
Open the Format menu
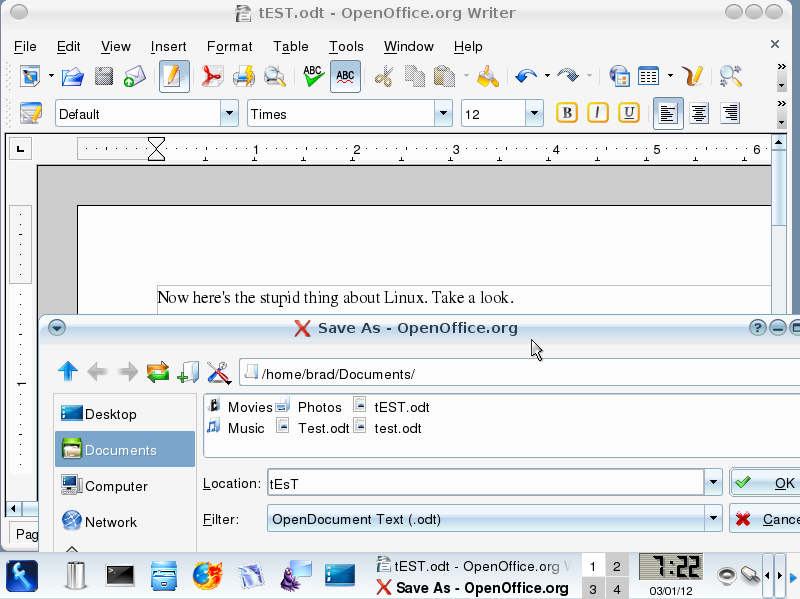[x=230, y=46]
